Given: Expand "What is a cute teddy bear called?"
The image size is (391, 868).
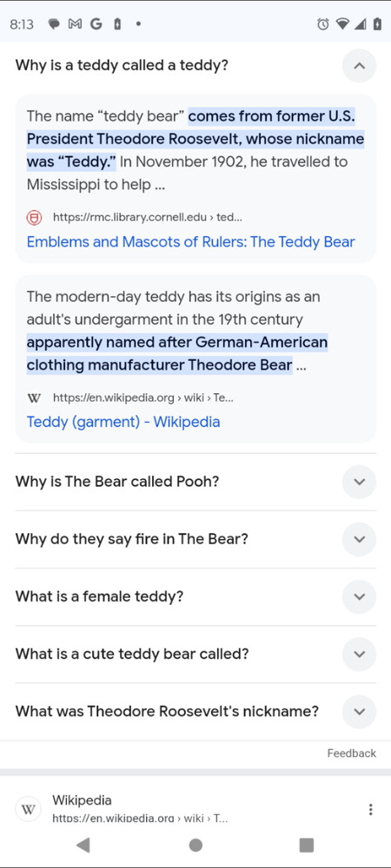Looking at the screenshot, I should (359, 654).
